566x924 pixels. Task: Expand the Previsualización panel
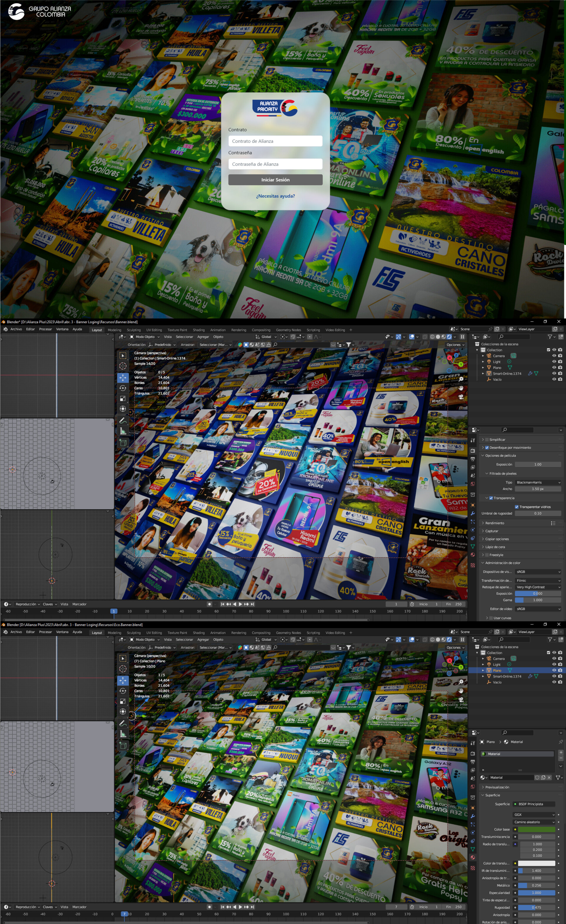click(x=497, y=787)
